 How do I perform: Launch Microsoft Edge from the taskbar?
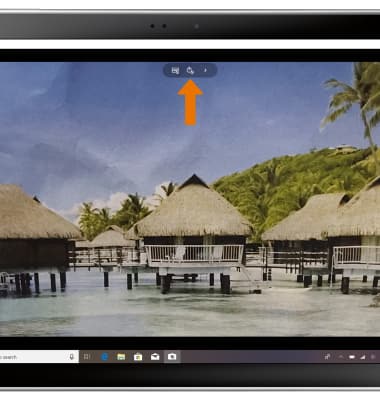coord(105,357)
